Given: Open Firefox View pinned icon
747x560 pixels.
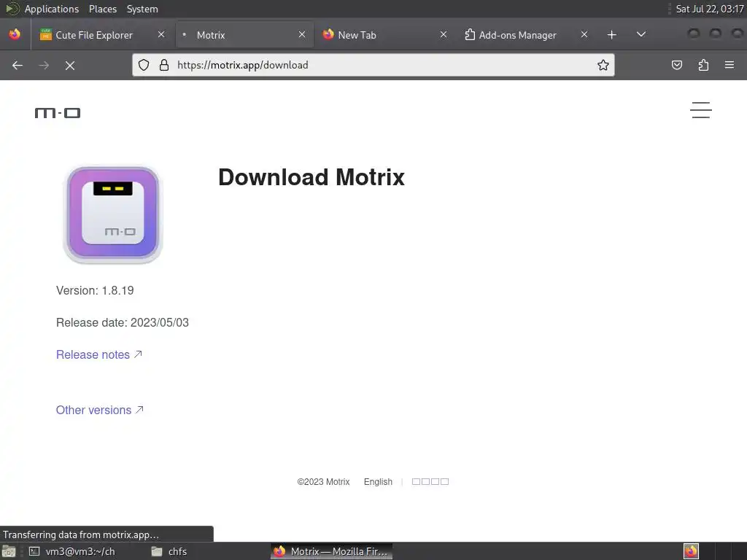Looking at the screenshot, I should (x=15, y=35).
